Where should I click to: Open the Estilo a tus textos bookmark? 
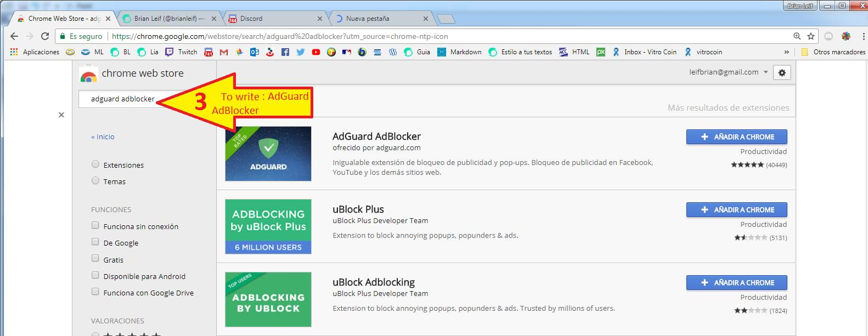click(x=520, y=52)
